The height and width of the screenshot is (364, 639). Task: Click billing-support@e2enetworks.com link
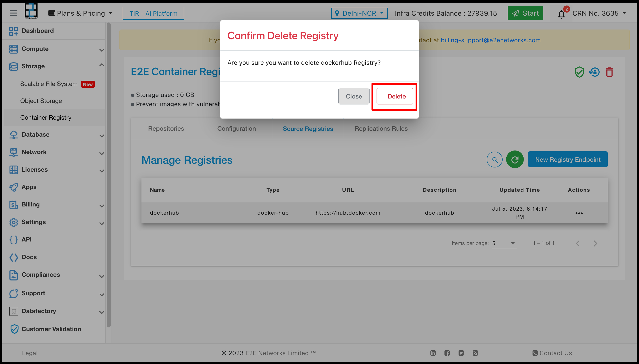tap(490, 40)
